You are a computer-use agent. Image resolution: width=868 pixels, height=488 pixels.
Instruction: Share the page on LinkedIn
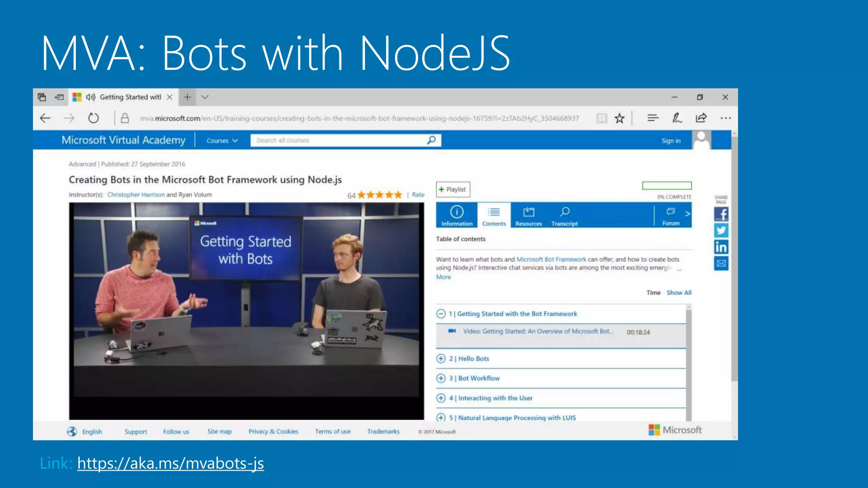[x=721, y=247]
